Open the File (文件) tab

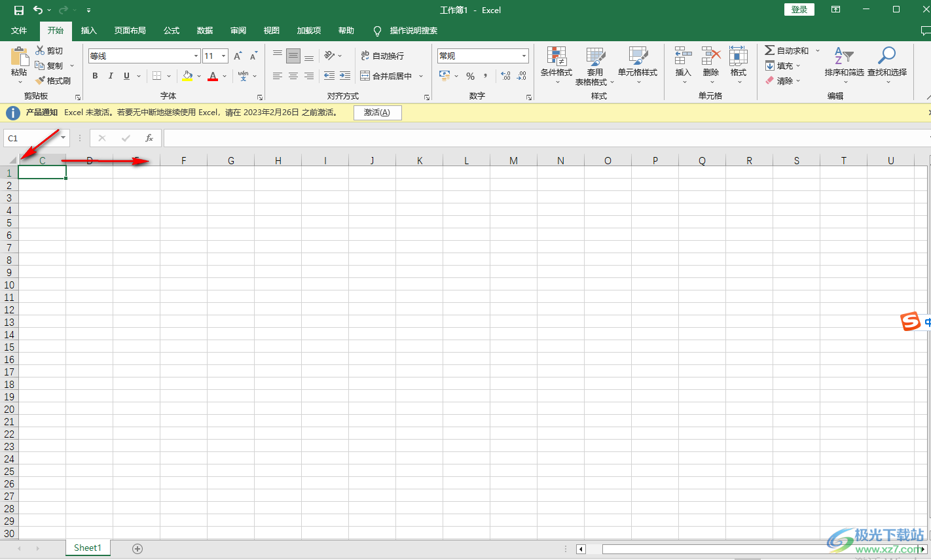tap(19, 31)
